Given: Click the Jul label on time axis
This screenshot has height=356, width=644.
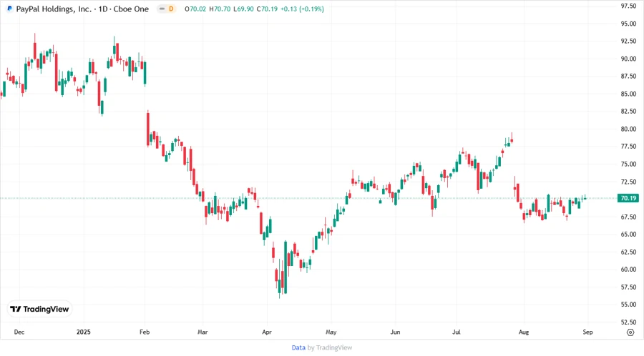Looking at the screenshot, I should (x=457, y=332).
